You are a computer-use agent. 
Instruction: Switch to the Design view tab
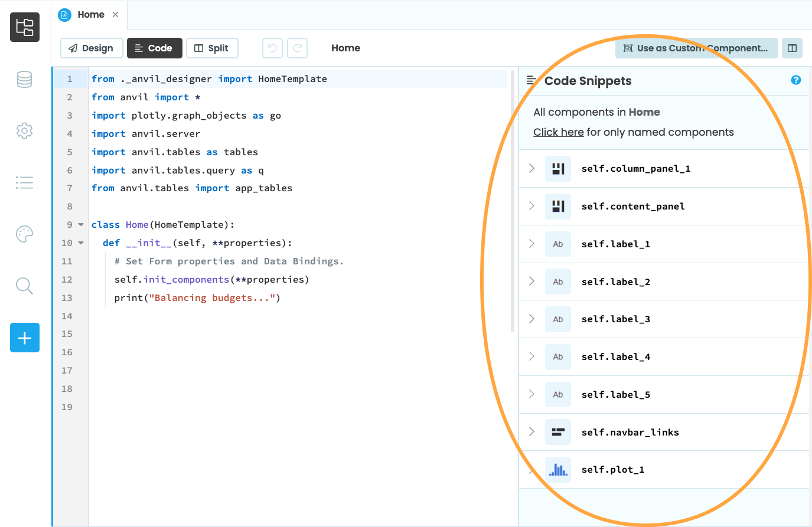[x=92, y=48]
